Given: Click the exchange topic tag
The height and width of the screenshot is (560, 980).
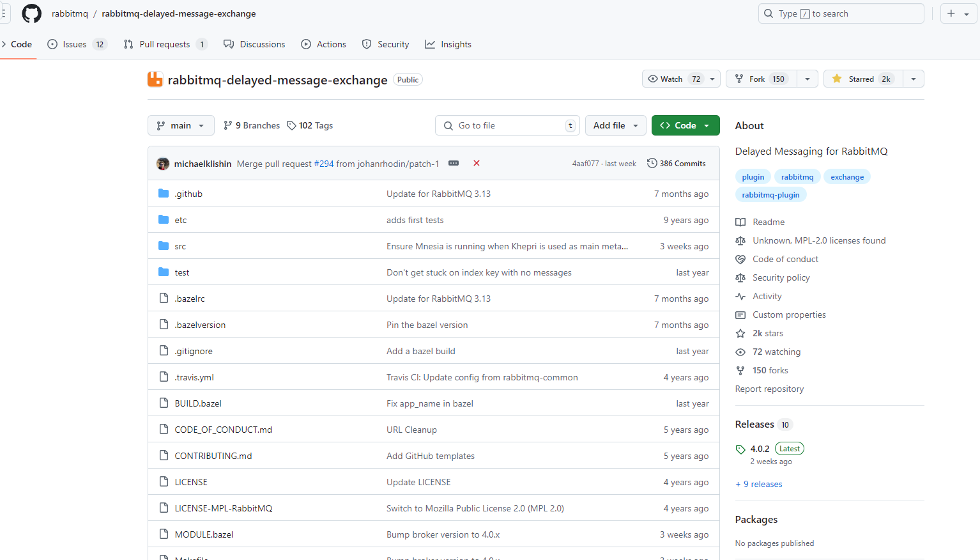Looking at the screenshot, I should 847,176.
